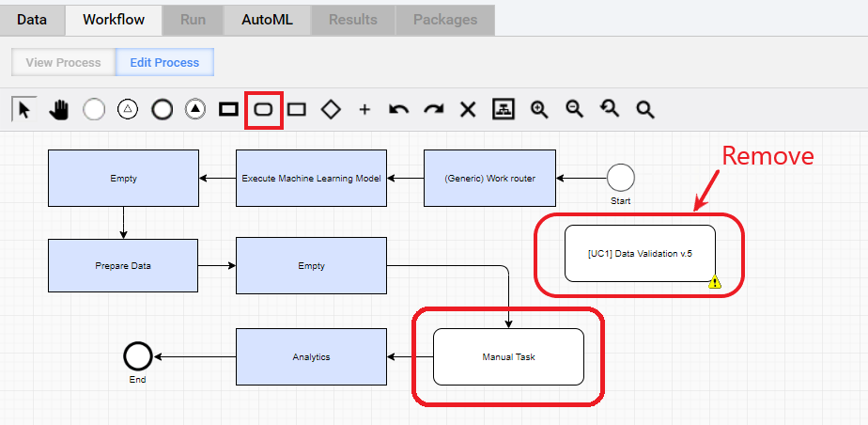Undo the last edit
Screen dimensions: 868x425
pyautogui.click(x=398, y=110)
